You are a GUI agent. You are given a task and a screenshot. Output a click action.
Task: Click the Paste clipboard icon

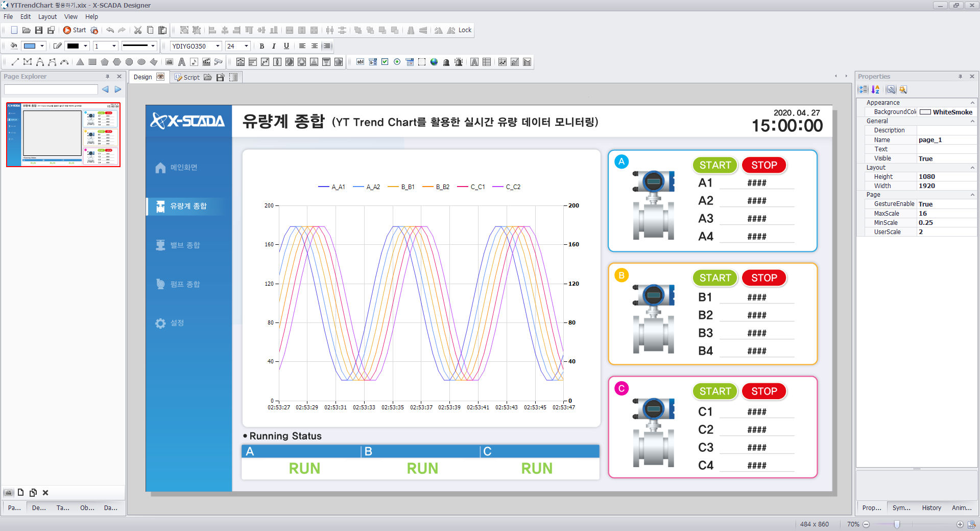[x=162, y=30]
